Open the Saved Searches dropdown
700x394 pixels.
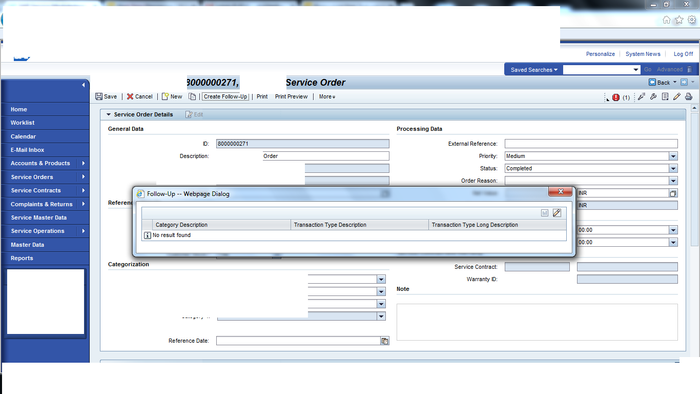533,70
